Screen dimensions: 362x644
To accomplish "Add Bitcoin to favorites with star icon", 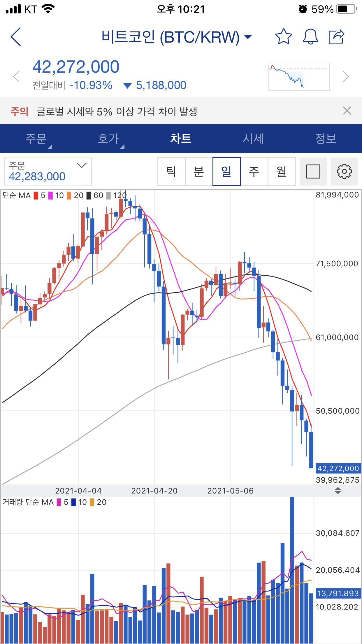I will pos(283,37).
